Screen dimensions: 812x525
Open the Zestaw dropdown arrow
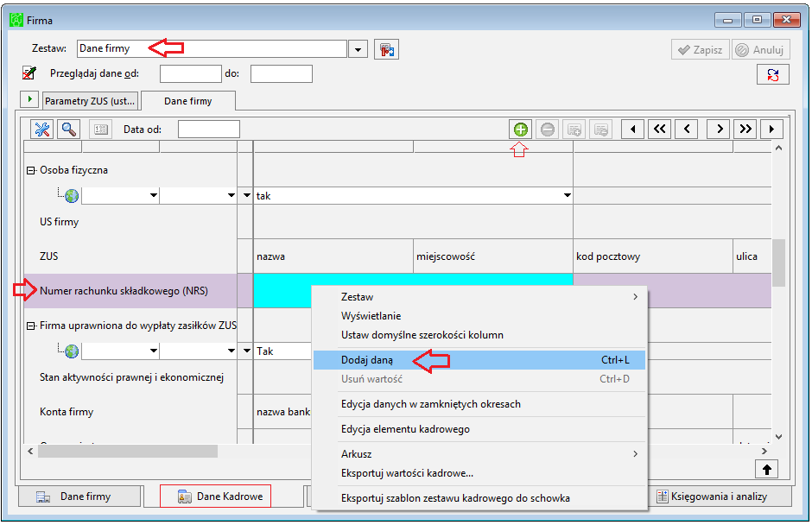358,50
